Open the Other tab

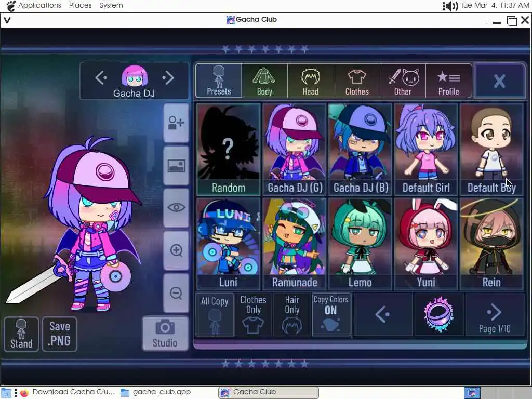coord(403,81)
